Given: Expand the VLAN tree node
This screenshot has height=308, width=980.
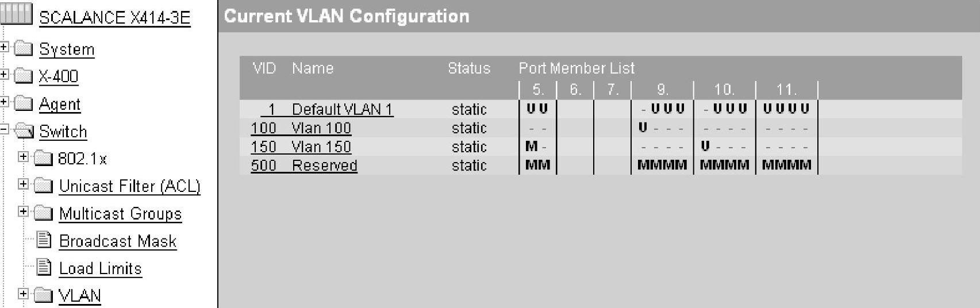Looking at the screenshot, I should tap(23, 294).
